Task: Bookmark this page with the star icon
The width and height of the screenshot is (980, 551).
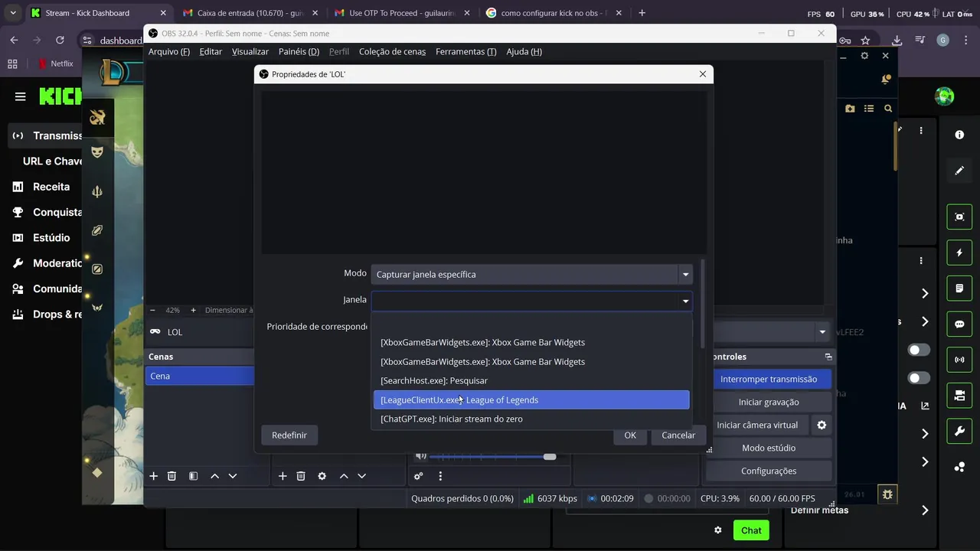Action: [x=865, y=41]
